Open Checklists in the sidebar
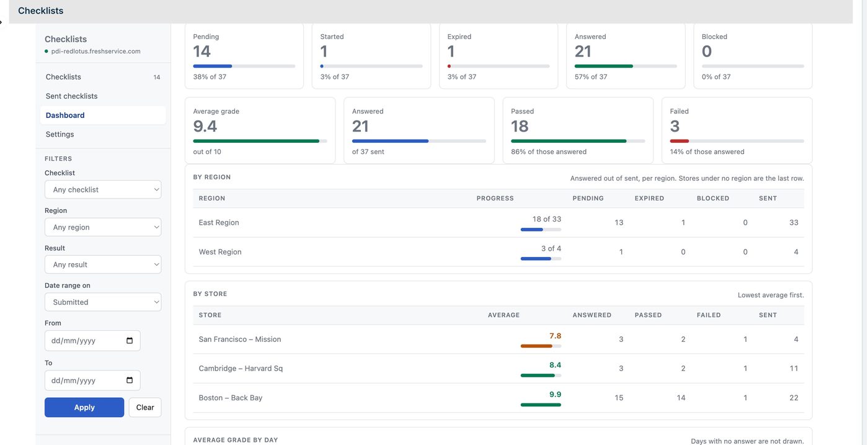 click(x=103, y=77)
